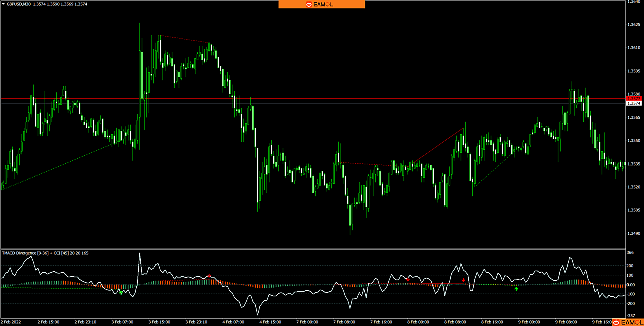The height and width of the screenshot is (326, 644).
Task: Click the green up arrow near 9 Feb 00:00
Action: (x=516, y=288)
